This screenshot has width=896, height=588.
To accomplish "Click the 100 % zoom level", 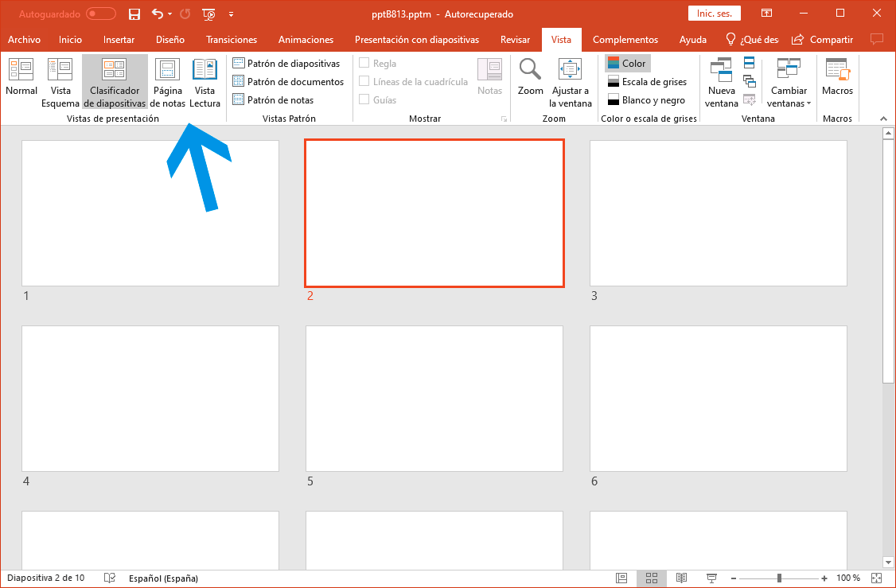I will click(848, 578).
